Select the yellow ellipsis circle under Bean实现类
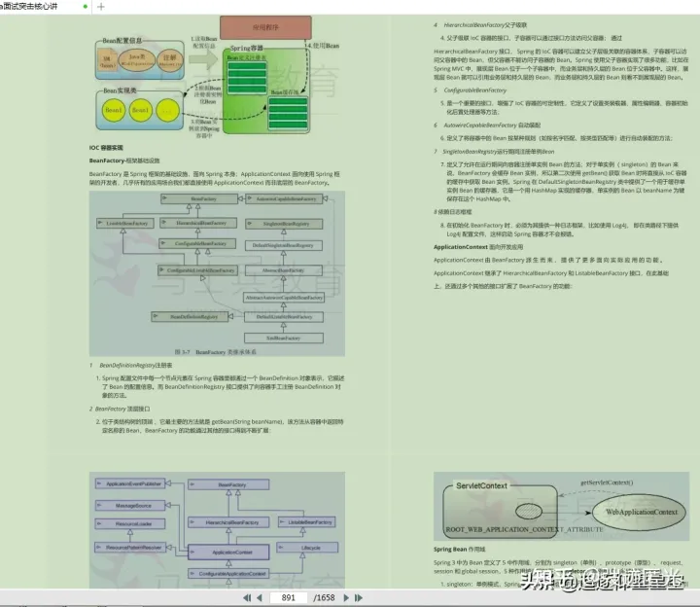Screen dimensions: 700x607 coord(167,110)
